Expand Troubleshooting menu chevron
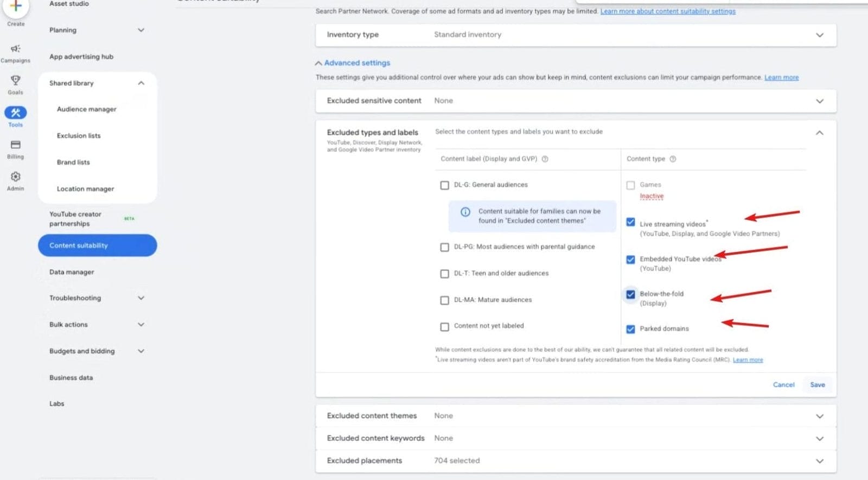The width and height of the screenshot is (868, 480). point(141,298)
